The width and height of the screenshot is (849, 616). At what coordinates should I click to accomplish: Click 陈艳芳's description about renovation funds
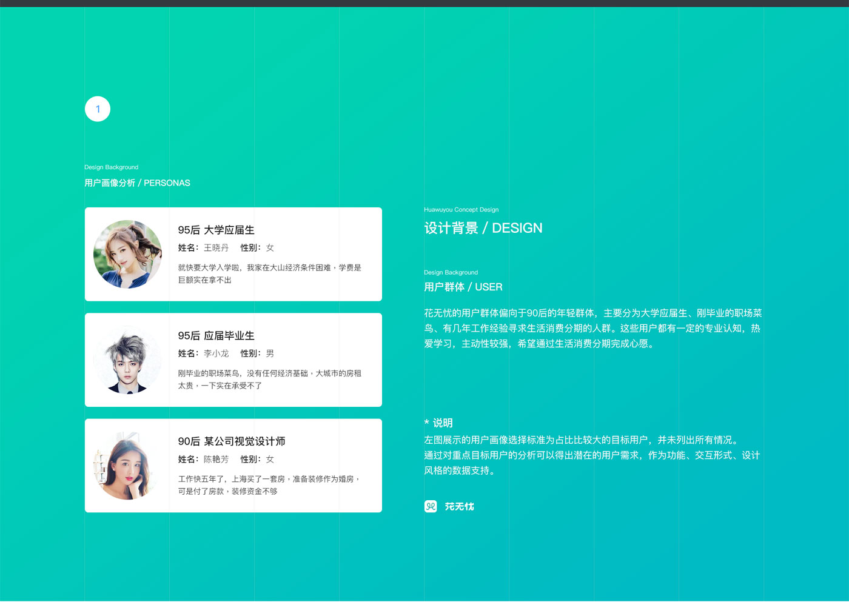[269, 485]
